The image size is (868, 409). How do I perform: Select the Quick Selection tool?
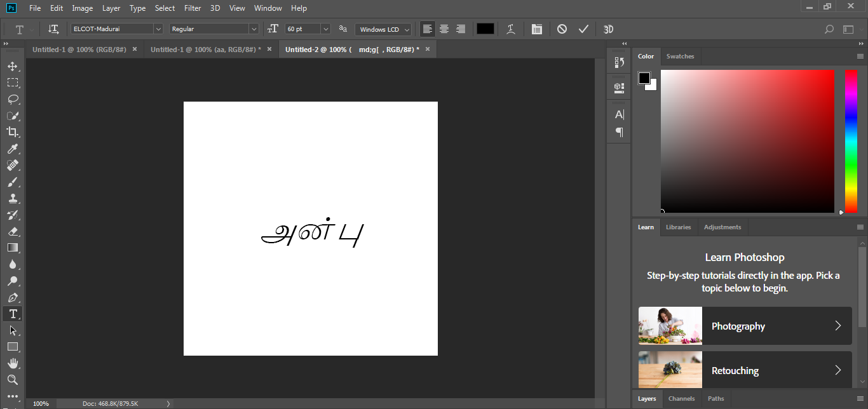pyautogui.click(x=13, y=116)
